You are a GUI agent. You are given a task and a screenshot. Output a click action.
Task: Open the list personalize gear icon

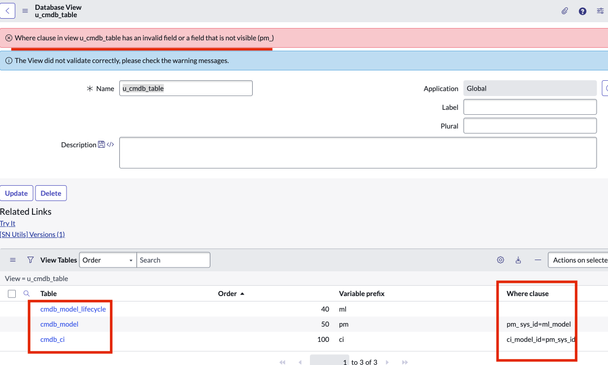501,260
